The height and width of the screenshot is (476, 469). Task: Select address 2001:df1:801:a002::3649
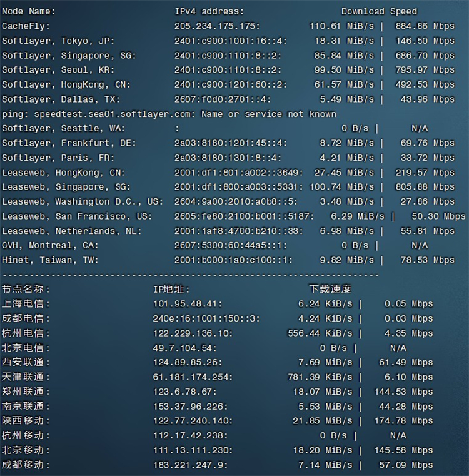239,173
